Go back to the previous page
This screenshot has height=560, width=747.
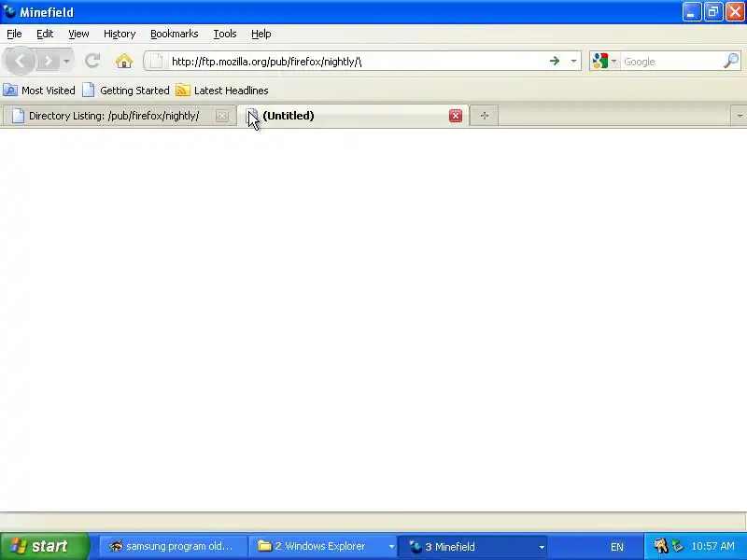pyautogui.click(x=20, y=61)
